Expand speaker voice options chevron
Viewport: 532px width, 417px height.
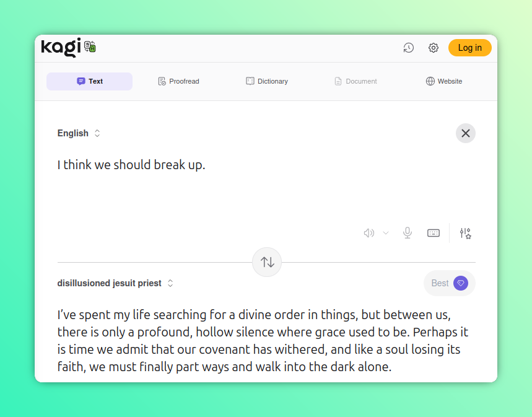click(x=386, y=233)
